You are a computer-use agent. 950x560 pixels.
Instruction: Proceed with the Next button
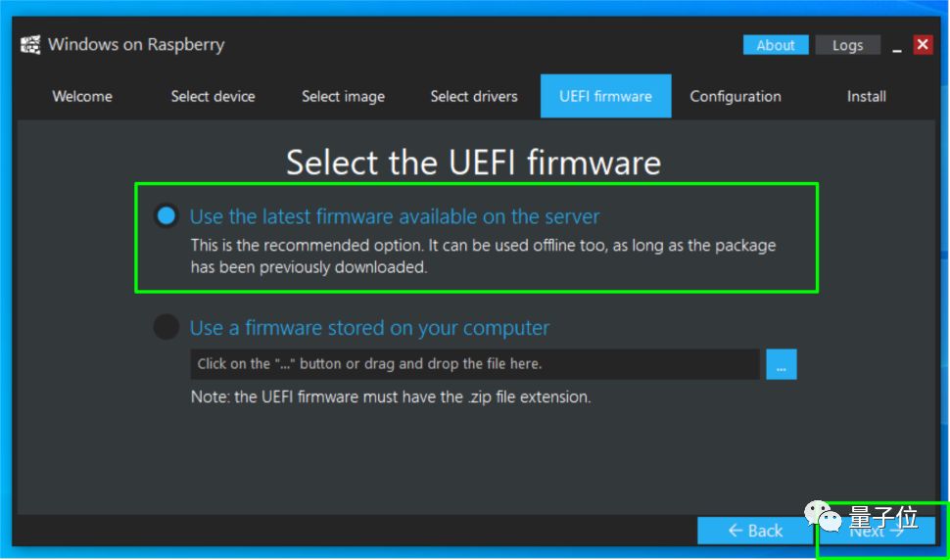[x=877, y=531]
